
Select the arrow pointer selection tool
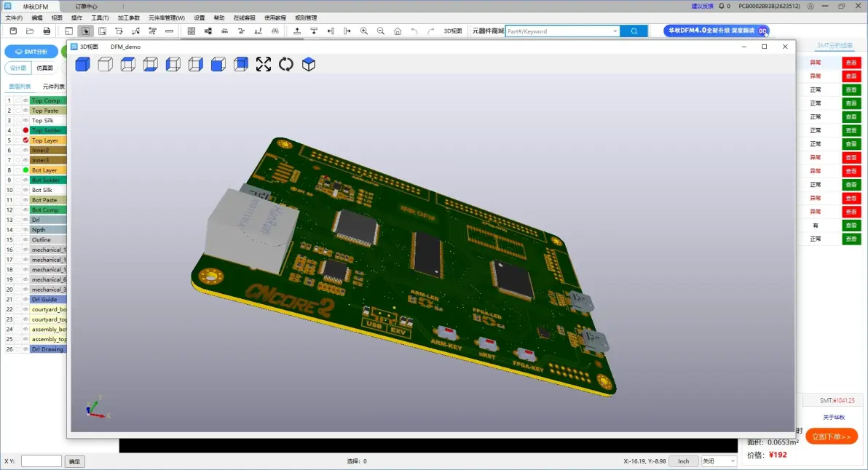click(85, 31)
